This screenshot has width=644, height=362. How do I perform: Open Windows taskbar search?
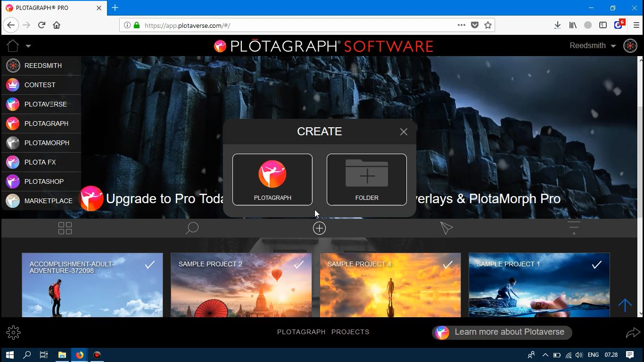[x=27, y=355]
